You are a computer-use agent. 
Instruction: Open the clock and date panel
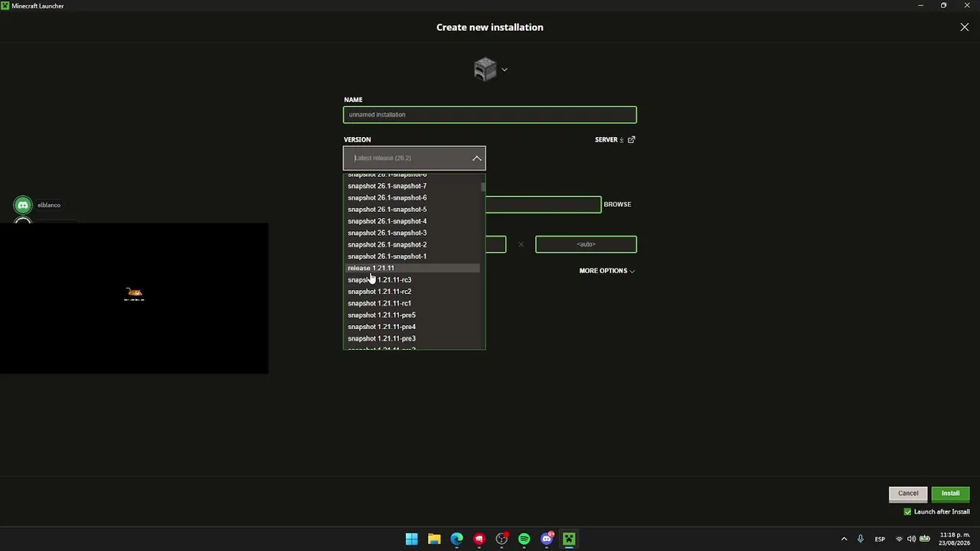pyautogui.click(x=955, y=540)
